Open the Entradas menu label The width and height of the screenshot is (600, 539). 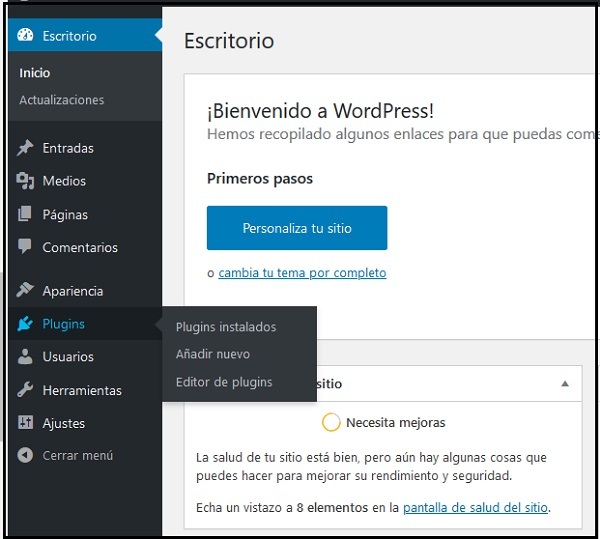(68, 148)
